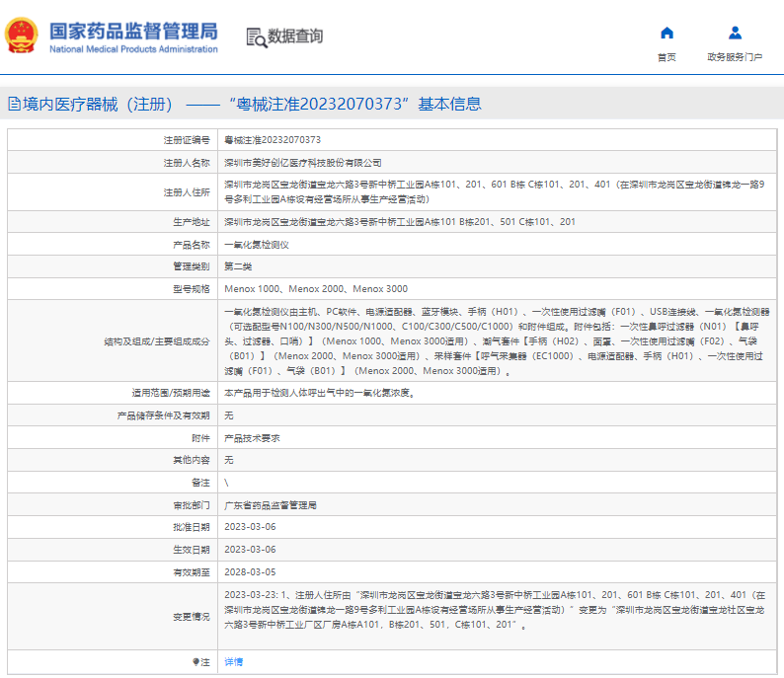
Task: Click the 政务服务门户 text label
Action: coord(735,57)
